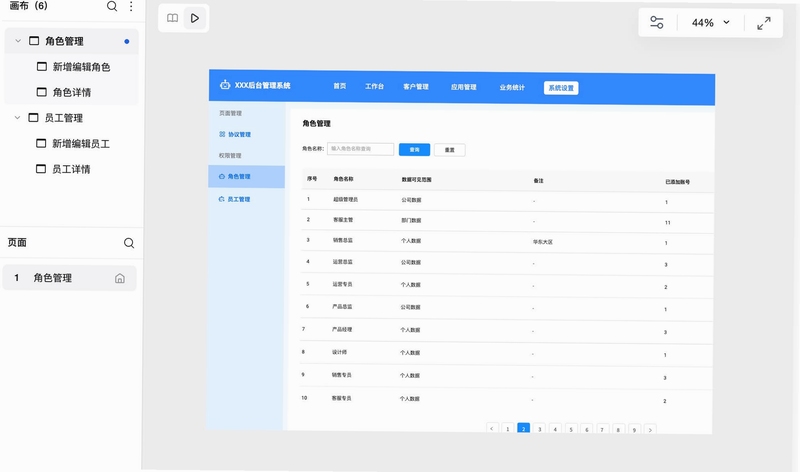
Task: Click the robot logo in the mockup header
Action: pos(224,85)
